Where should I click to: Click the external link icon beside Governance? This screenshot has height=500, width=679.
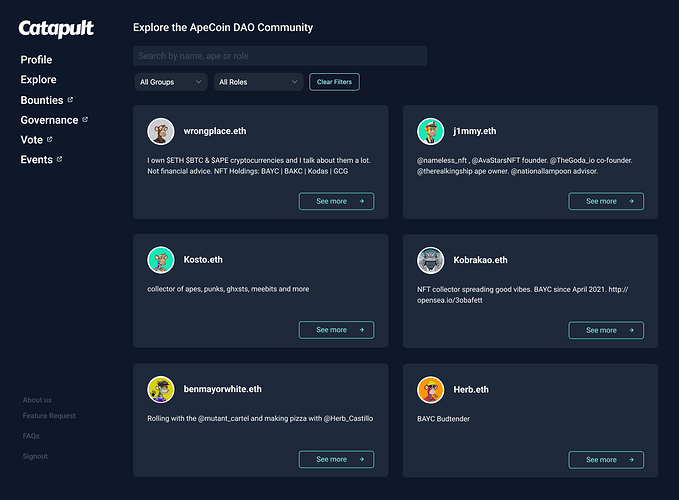coord(85,119)
